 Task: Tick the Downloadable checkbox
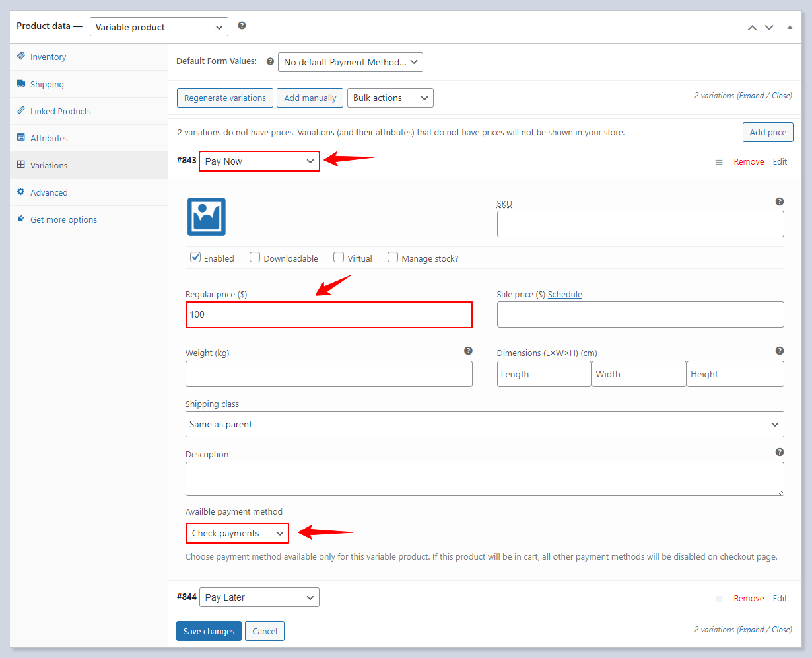[255, 258]
